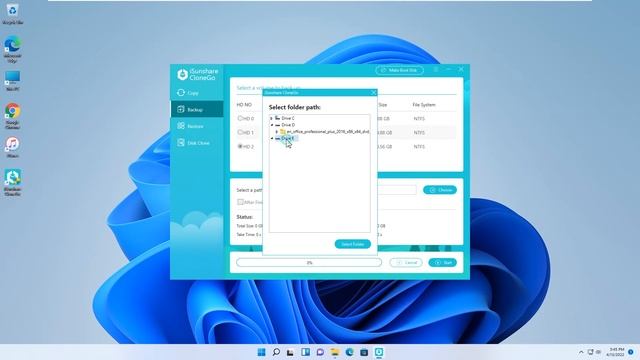The height and width of the screenshot is (360, 640).
Task: Click the iSunshare CloneGo logo in sidebar
Action: pos(198,74)
